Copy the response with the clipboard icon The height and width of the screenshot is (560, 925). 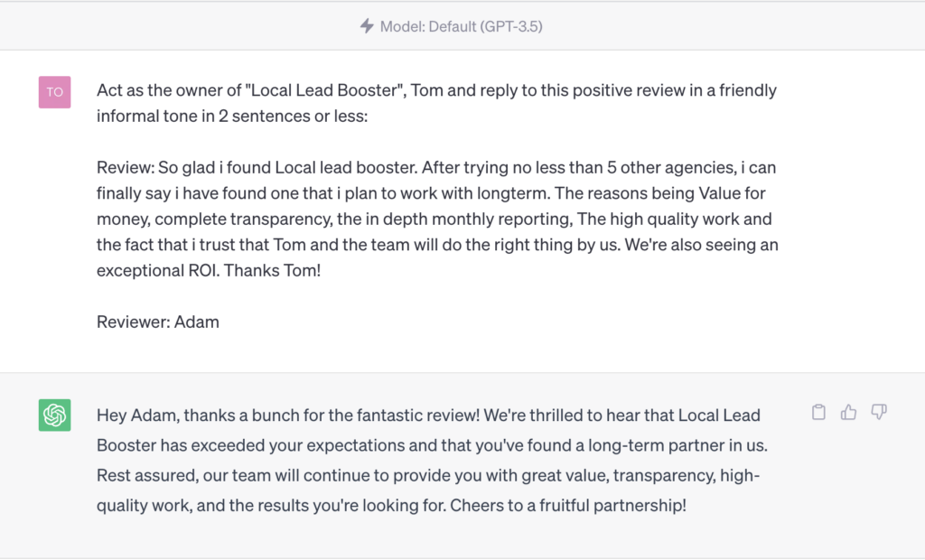coord(818,412)
